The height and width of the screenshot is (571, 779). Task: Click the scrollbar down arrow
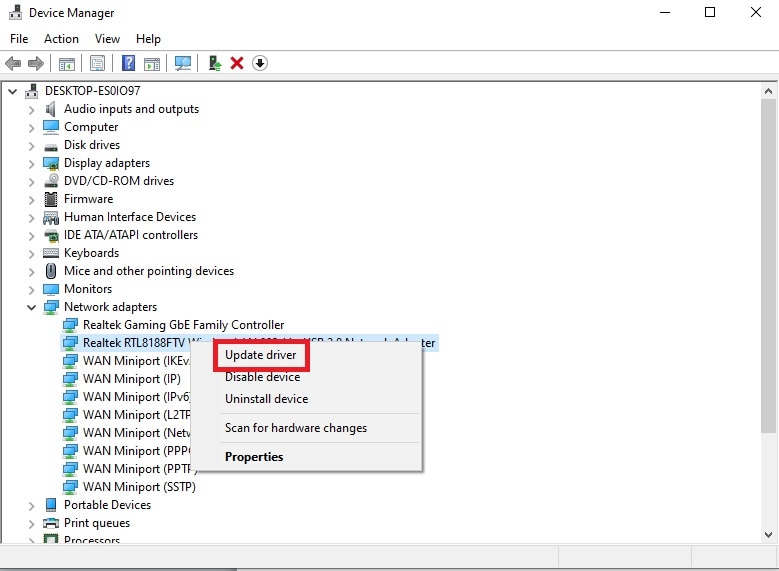click(x=768, y=535)
